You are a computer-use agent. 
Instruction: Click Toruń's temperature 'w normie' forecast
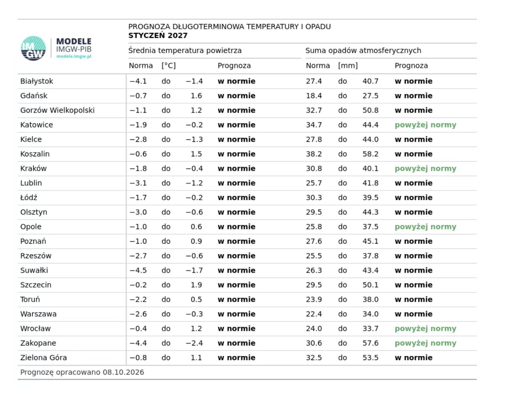point(236,300)
